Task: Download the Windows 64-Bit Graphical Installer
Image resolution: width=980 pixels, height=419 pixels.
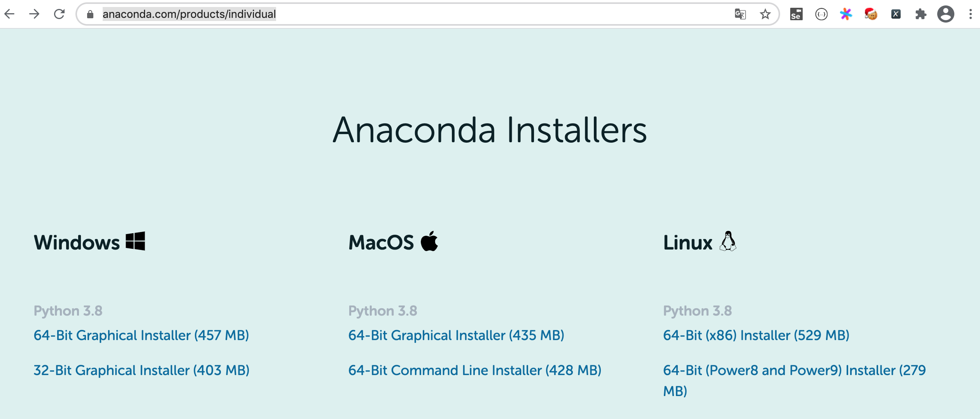Action: coord(142,335)
